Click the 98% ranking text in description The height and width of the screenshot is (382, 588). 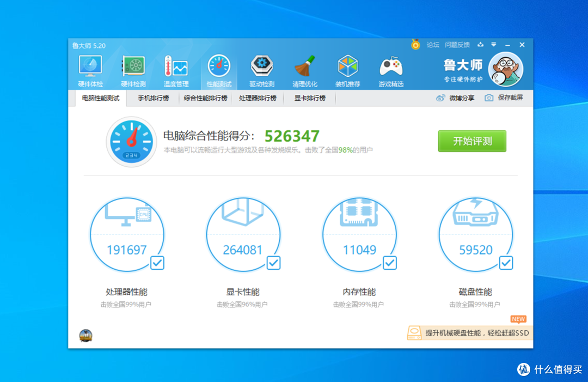point(345,150)
